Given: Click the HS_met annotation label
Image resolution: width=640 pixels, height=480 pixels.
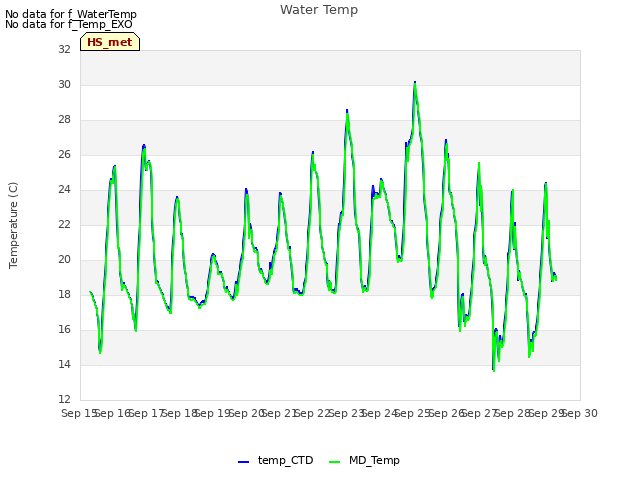Looking at the screenshot, I should [110, 42].
